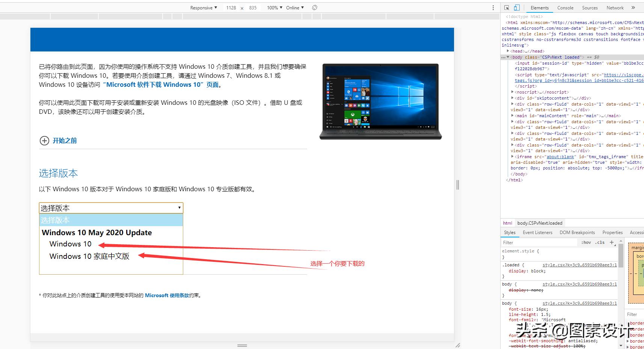Click Windows 10 May 2020 Update group label

(97, 233)
